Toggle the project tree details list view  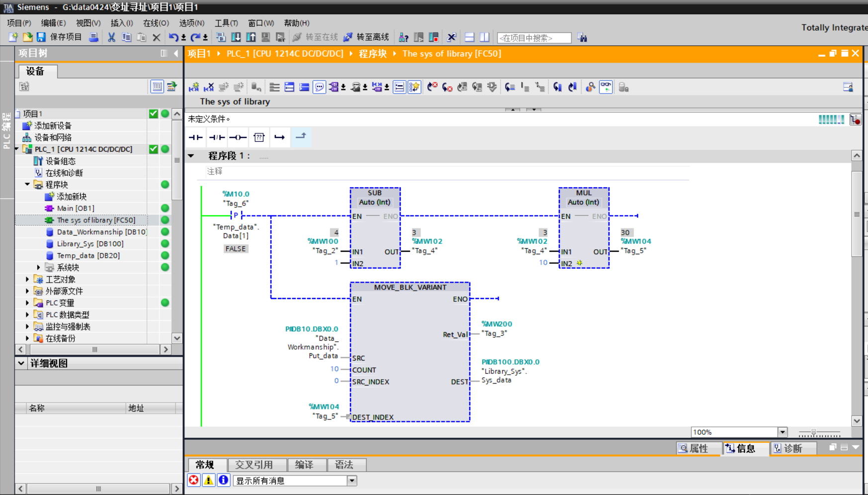pos(157,87)
